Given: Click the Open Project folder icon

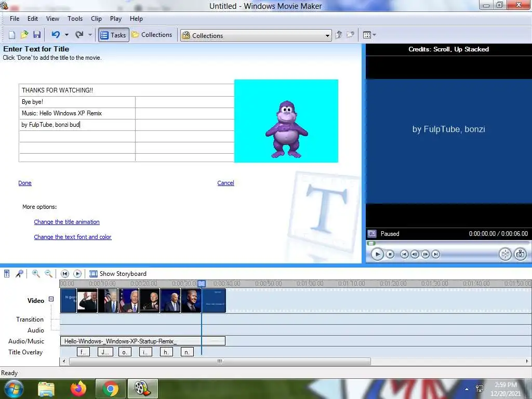Looking at the screenshot, I should coord(24,35).
